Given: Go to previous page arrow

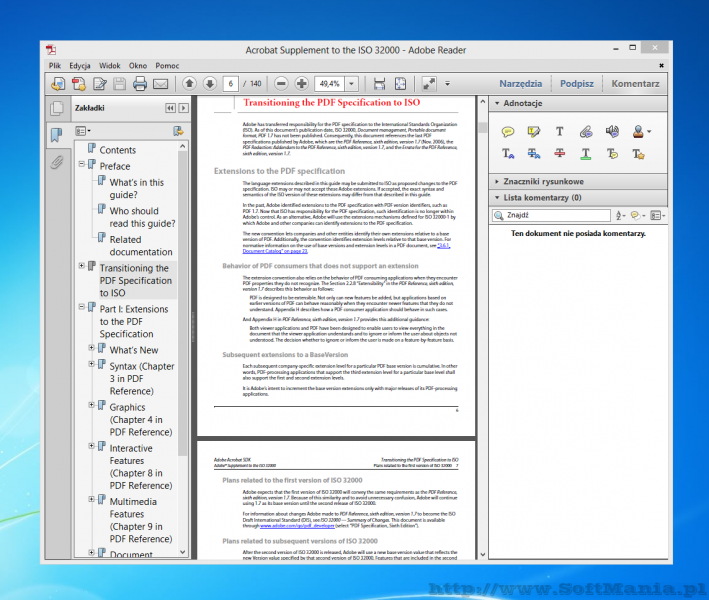Looking at the screenshot, I should (189, 84).
